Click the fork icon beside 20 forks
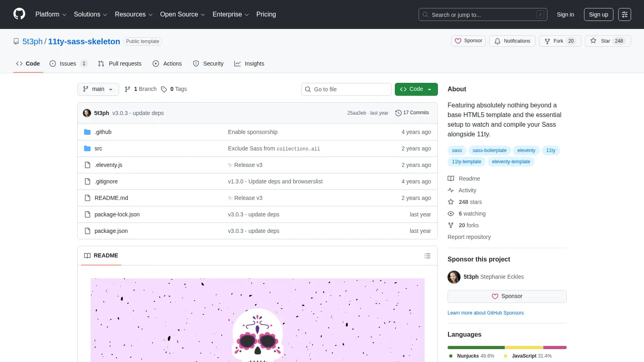The width and height of the screenshot is (644, 362). click(451, 225)
